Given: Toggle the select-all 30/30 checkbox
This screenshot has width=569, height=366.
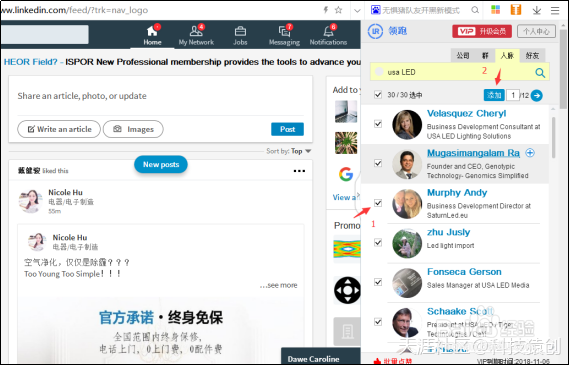Looking at the screenshot, I should coord(378,95).
